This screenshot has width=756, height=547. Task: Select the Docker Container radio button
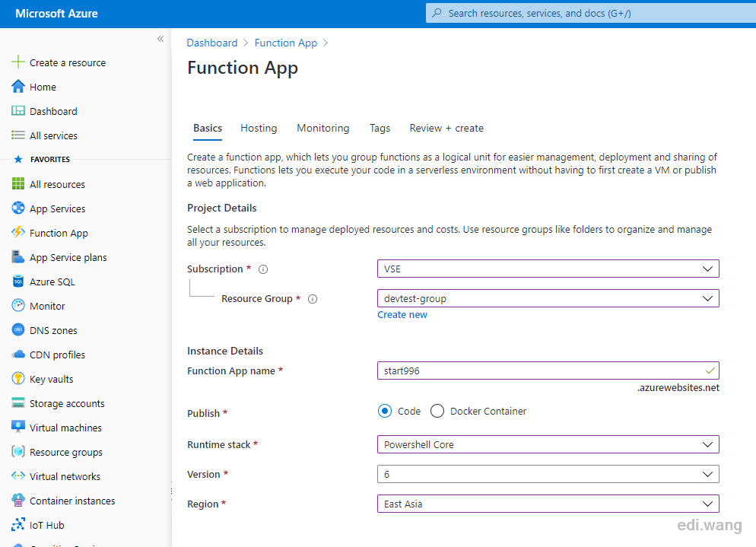(437, 411)
